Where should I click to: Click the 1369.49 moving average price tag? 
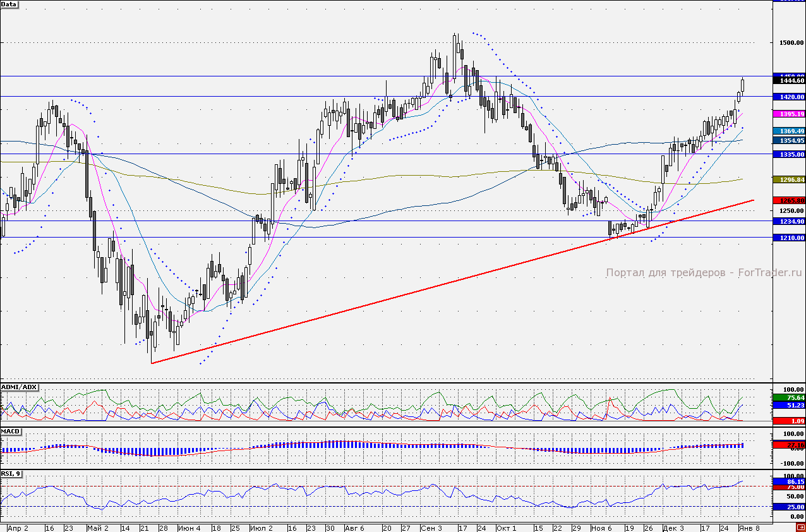click(x=790, y=131)
